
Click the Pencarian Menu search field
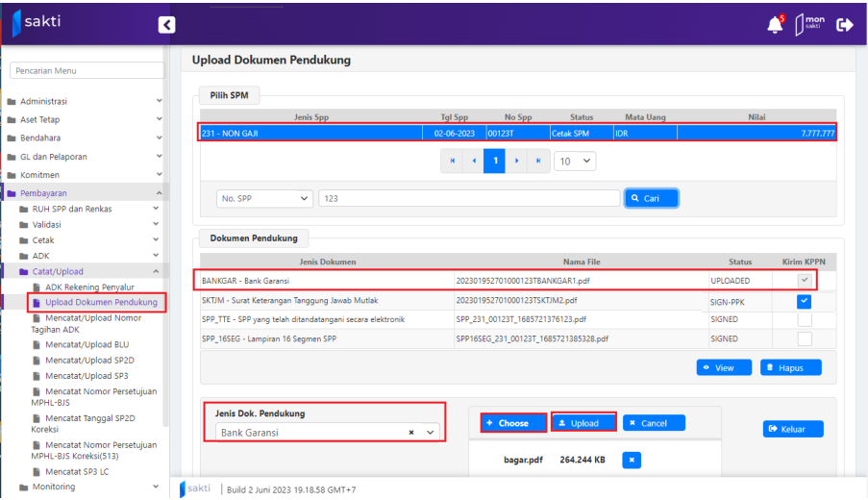coord(85,70)
